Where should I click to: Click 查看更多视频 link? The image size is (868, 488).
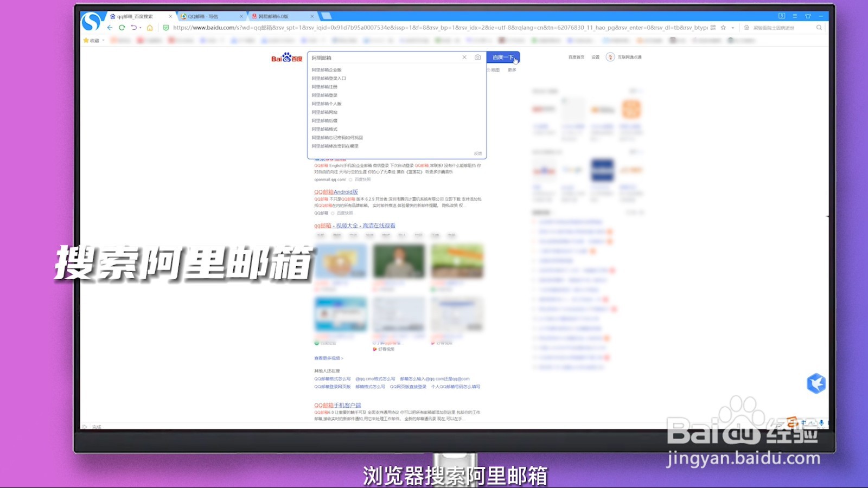coord(329,358)
